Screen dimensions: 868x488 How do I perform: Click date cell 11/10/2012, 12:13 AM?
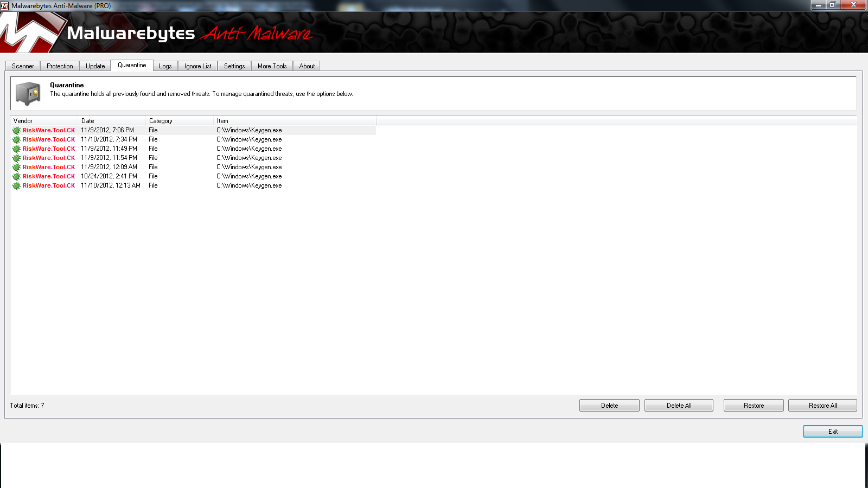[111, 185]
